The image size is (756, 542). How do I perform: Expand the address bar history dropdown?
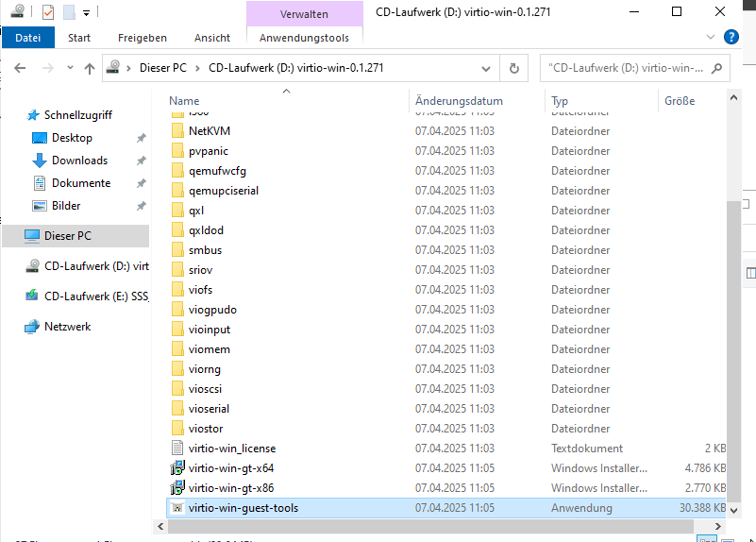click(x=486, y=69)
